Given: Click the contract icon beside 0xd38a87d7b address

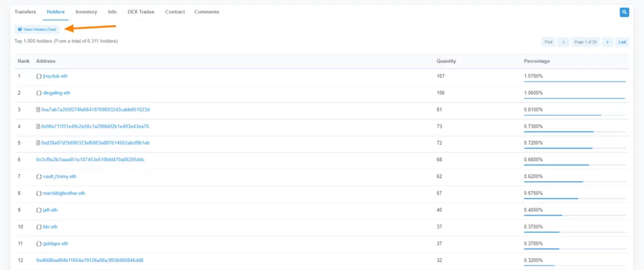Looking at the screenshot, I should (x=38, y=143).
